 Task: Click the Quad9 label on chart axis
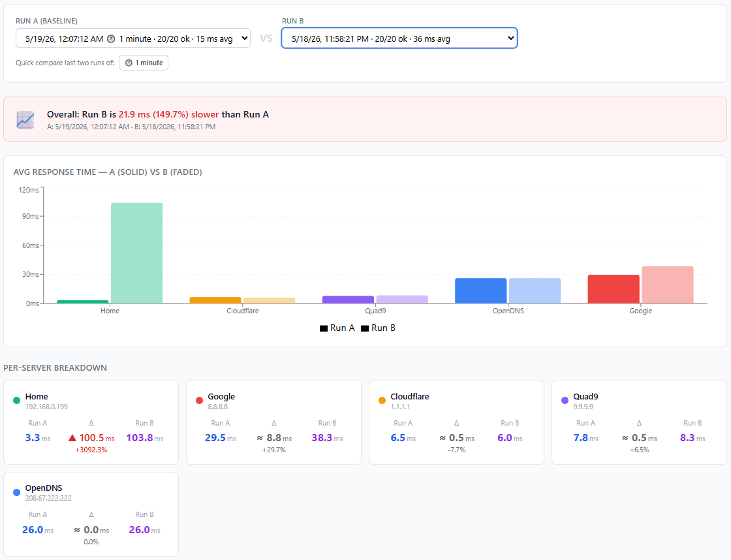pos(375,311)
